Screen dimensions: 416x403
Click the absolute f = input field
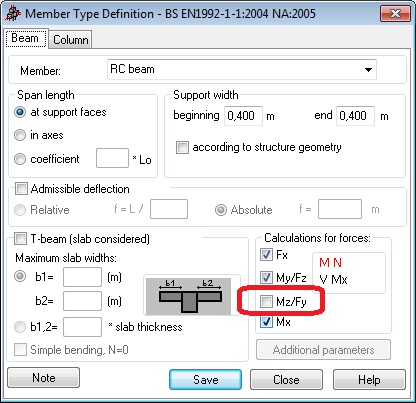click(x=340, y=209)
